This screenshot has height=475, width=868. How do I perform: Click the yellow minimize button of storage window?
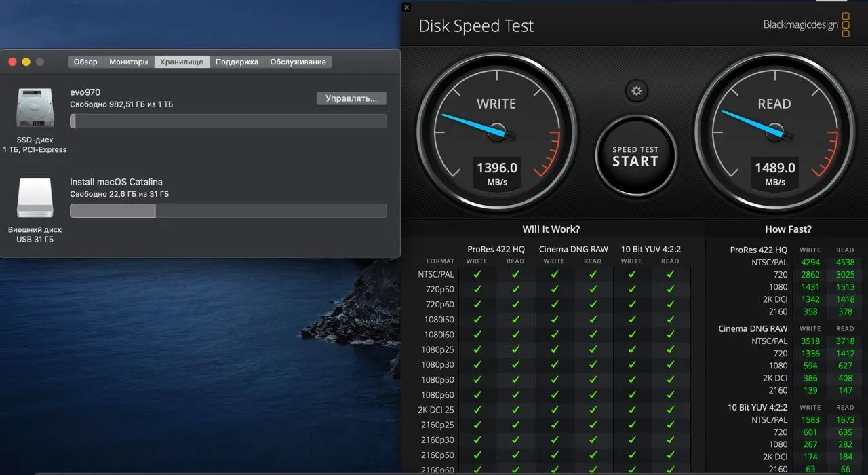pos(26,62)
